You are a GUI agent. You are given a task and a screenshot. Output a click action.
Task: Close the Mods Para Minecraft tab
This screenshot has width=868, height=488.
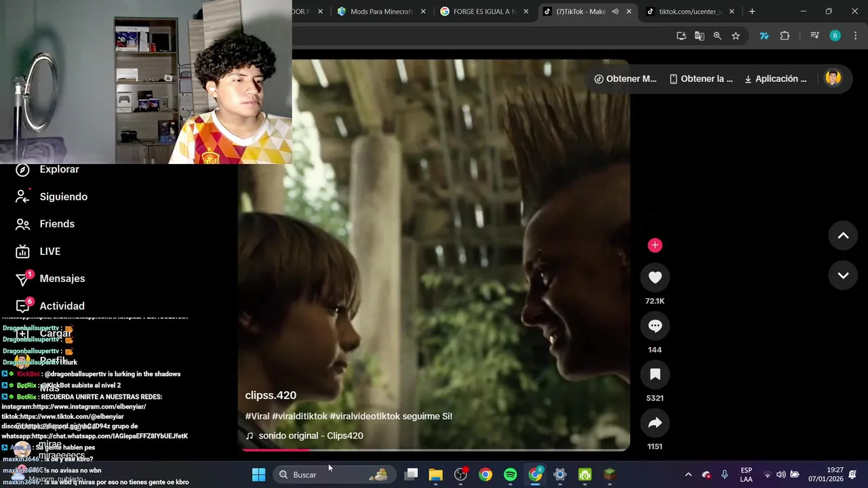click(x=423, y=12)
